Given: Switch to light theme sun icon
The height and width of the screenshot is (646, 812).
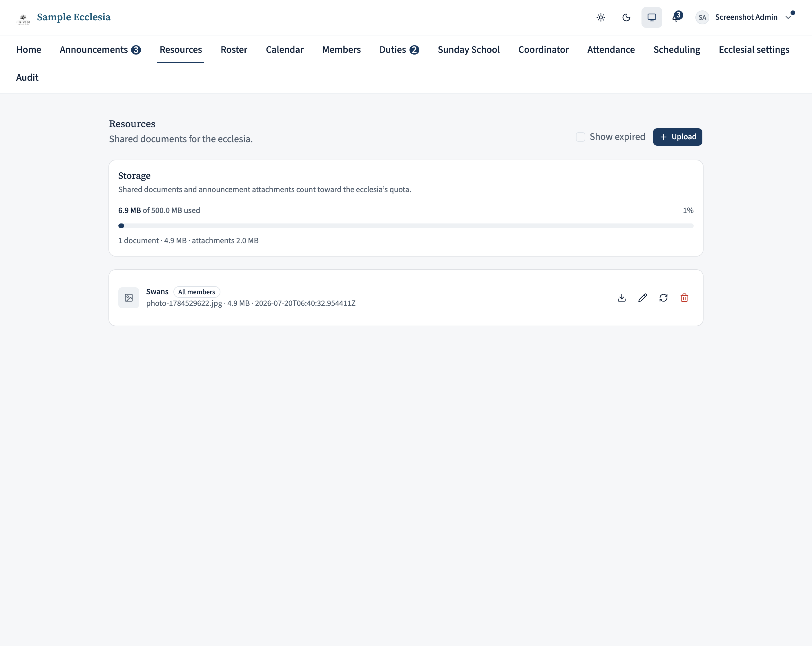Looking at the screenshot, I should [601, 17].
